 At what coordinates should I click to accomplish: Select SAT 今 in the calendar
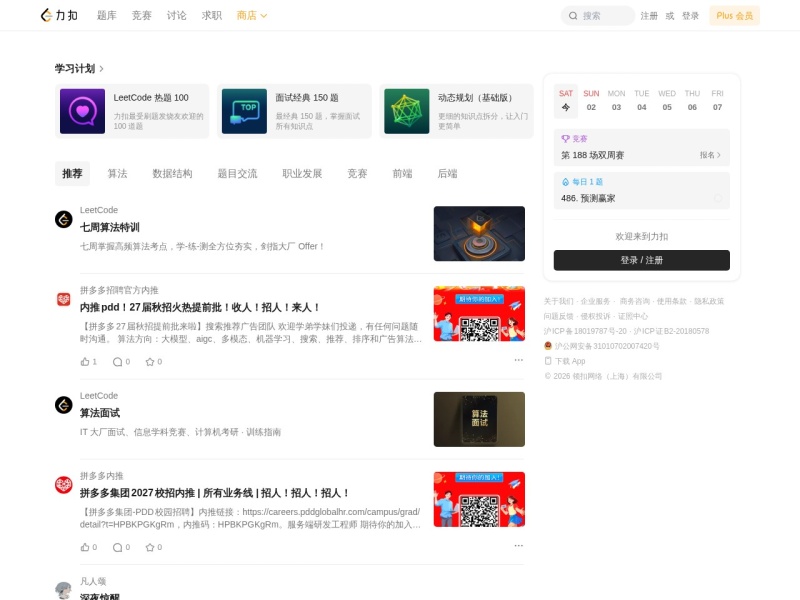pyautogui.click(x=566, y=101)
